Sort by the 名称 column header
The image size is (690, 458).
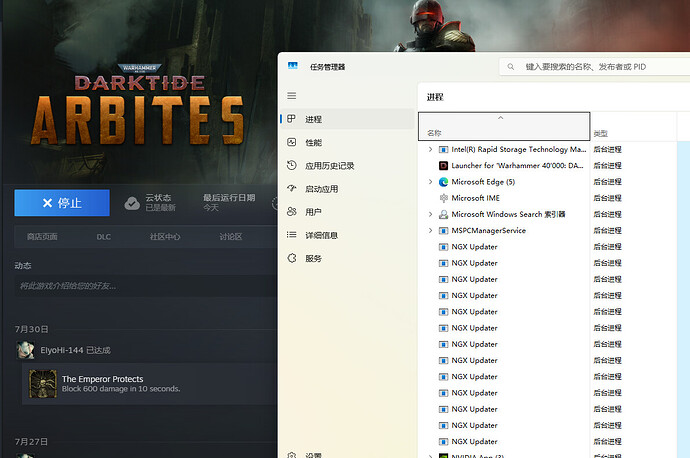(504, 126)
